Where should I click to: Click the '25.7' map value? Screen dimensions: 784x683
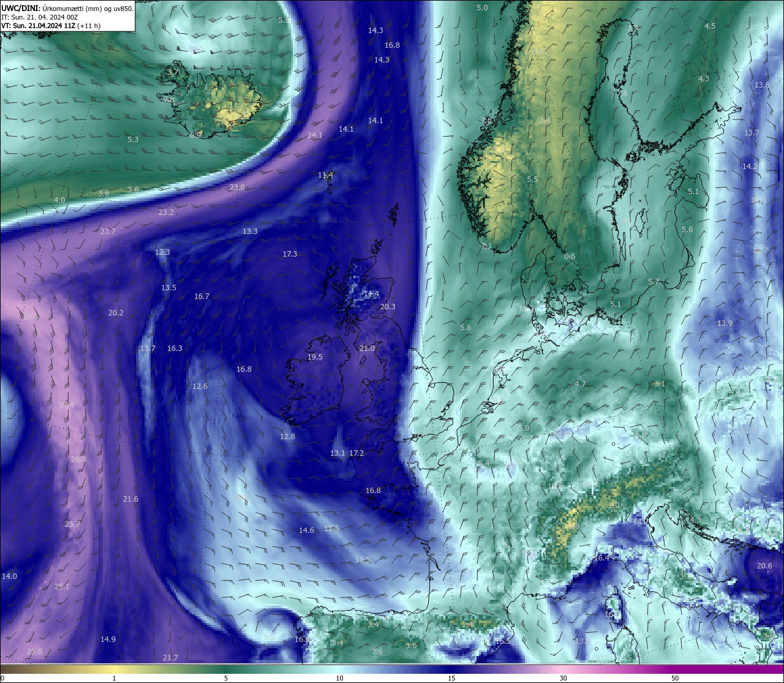pyautogui.click(x=72, y=524)
